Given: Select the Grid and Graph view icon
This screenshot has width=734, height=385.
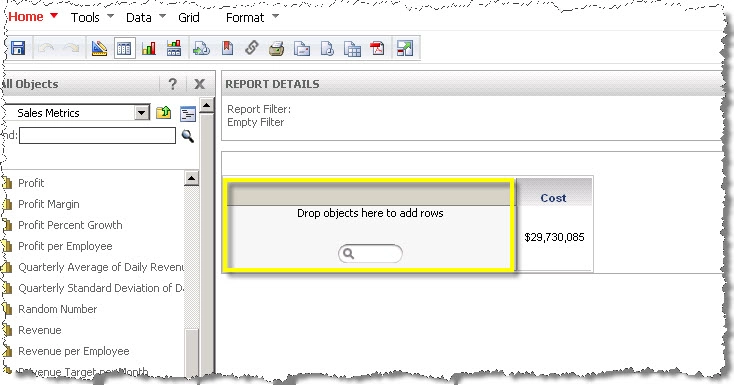Looking at the screenshot, I should point(174,48).
